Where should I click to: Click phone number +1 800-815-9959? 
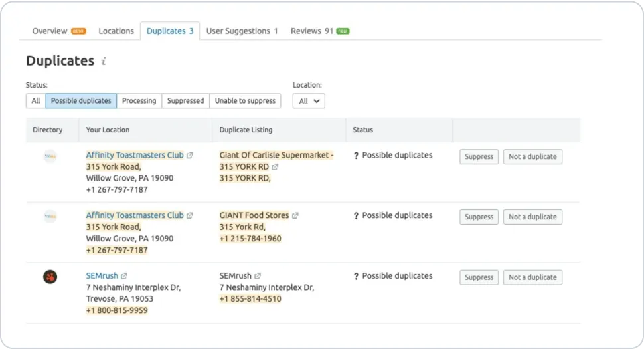[117, 310]
